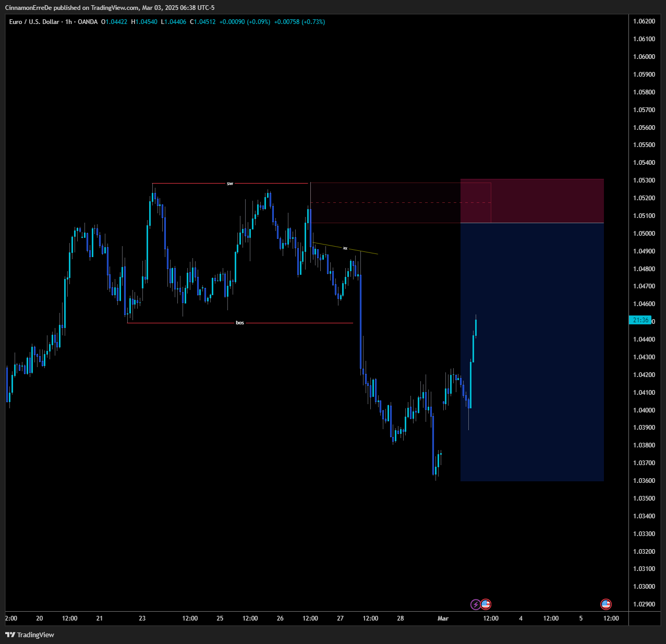The image size is (666, 644).
Task: Click the close value C1.04512
Action: 202,22
